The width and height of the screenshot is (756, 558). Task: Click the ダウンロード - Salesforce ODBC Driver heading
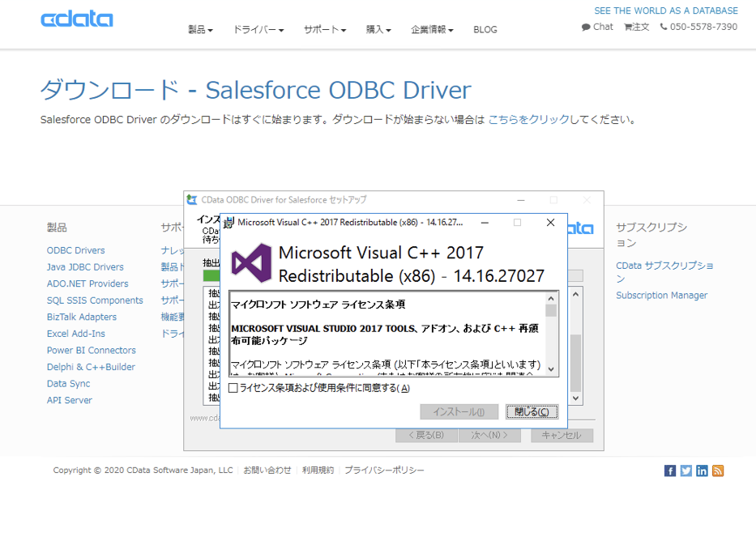pyautogui.click(x=255, y=90)
